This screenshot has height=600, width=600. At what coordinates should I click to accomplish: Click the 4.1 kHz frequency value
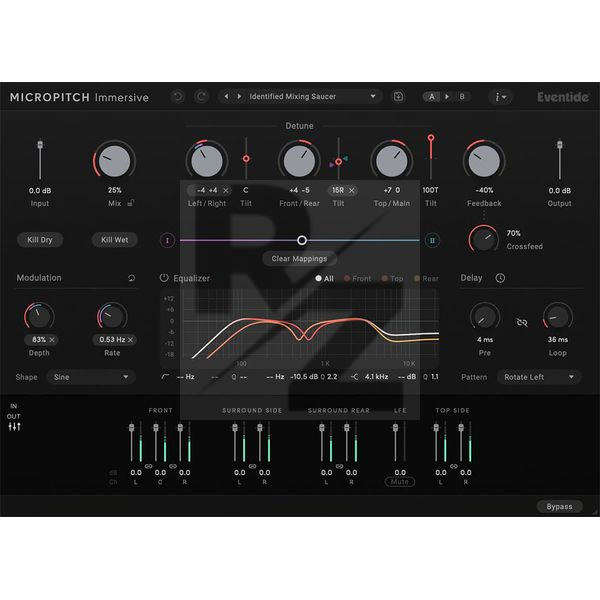(376, 377)
